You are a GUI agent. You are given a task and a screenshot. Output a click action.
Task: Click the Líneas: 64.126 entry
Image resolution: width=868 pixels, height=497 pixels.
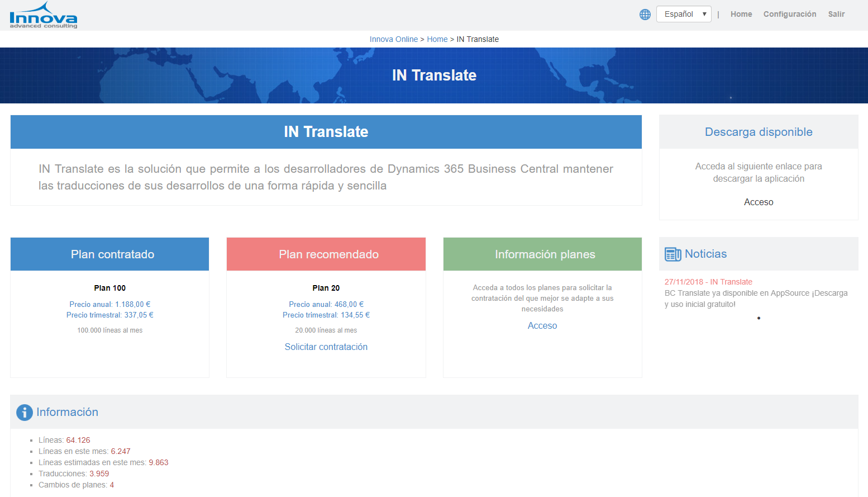(64, 440)
